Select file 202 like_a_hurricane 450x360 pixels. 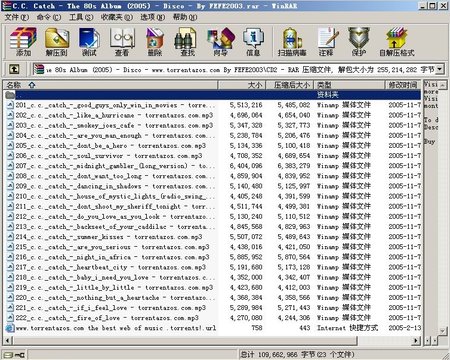coord(114,115)
